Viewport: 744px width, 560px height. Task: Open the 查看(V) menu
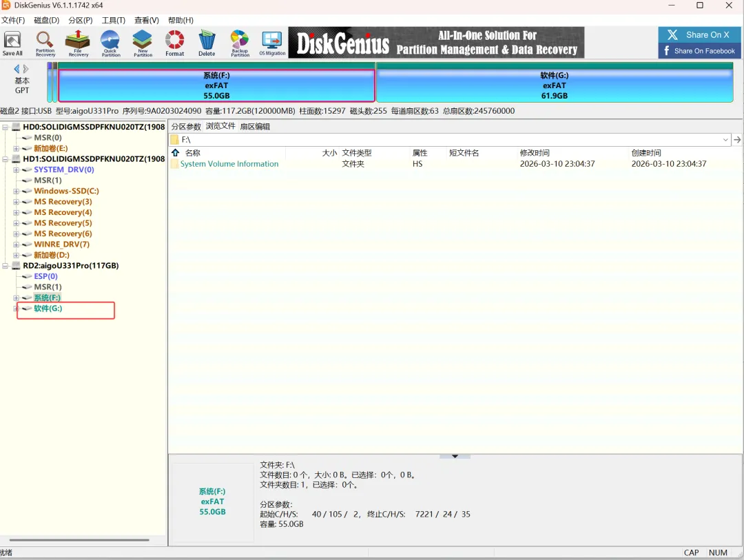147,21
